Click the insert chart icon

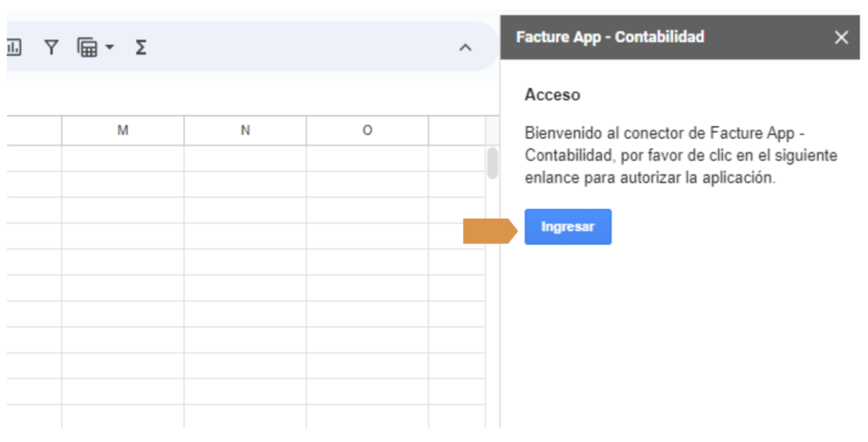14,48
